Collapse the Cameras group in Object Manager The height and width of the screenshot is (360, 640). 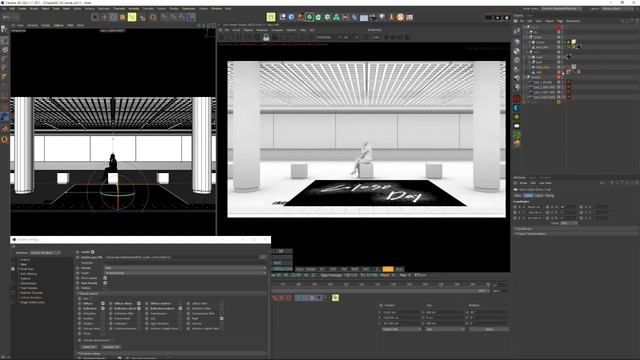pyautogui.click(x=529, y=77)
